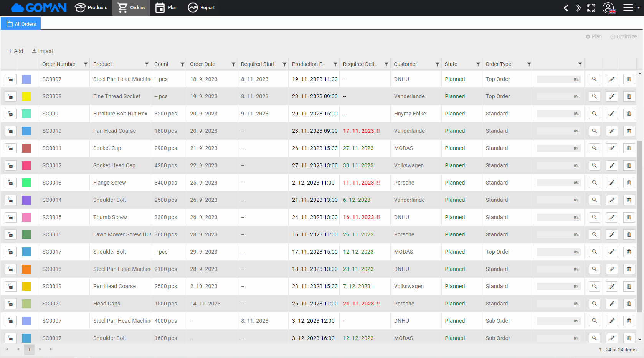The image size is (644, 358).
Task: Click progress bar of order SC0017 Top Order
Action: [558, 252]
